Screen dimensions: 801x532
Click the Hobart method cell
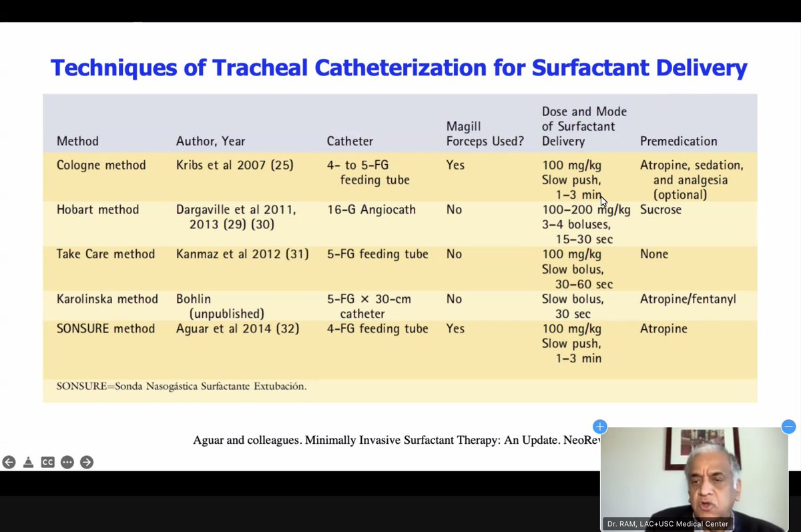click(x=97, y=210)
